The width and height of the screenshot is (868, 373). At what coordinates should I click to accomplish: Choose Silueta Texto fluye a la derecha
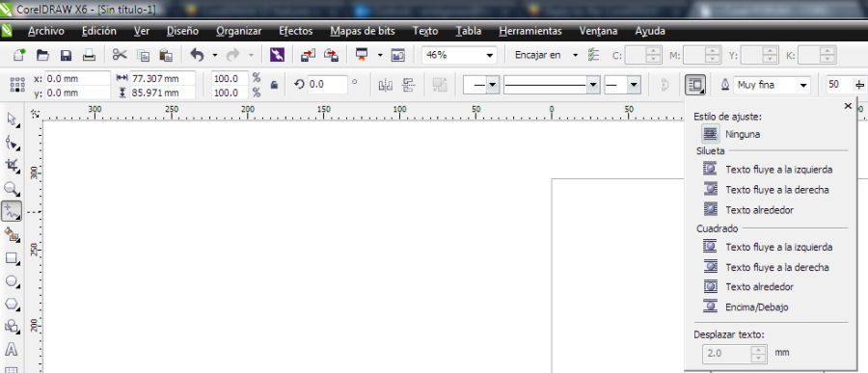(766, 189)
